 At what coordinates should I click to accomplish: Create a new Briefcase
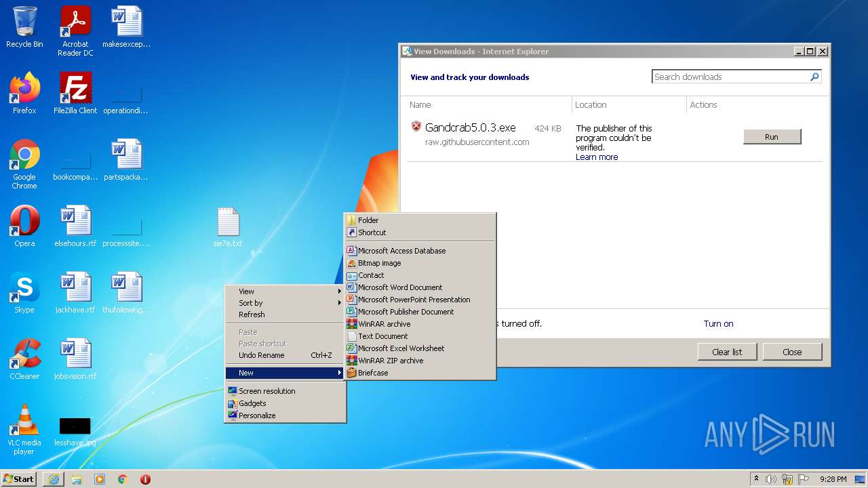point(420,373)
